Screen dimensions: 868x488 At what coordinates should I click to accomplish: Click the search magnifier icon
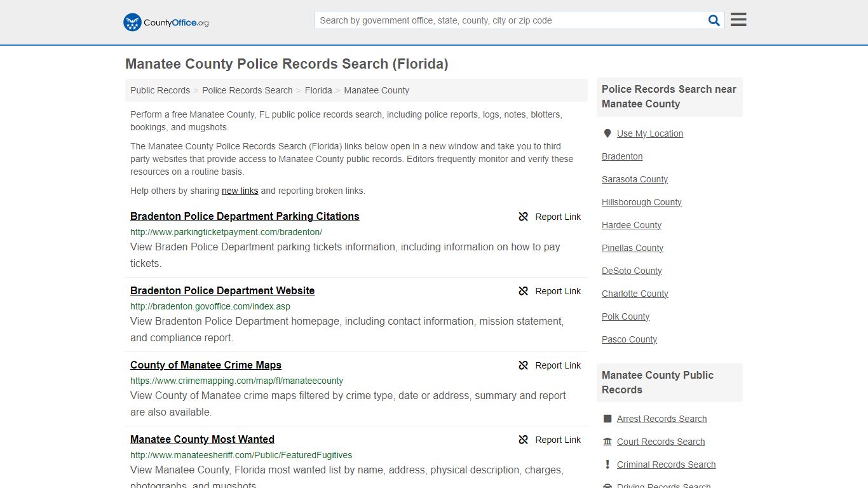click(714, 20)
